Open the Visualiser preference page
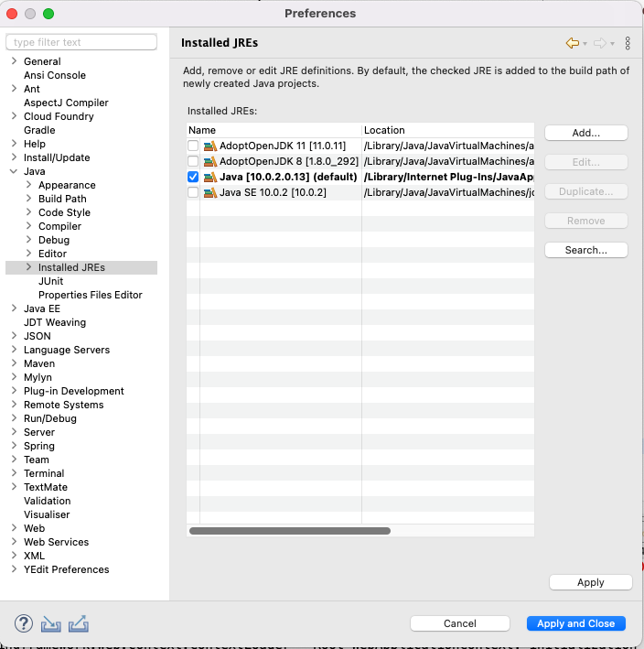The image size is (644, 649). (x=47, y=514)
